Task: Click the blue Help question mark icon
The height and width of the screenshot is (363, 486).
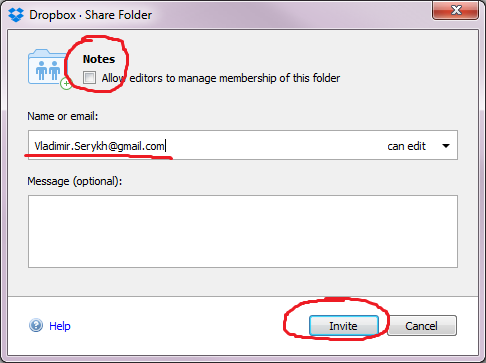Action: point(36,325)
